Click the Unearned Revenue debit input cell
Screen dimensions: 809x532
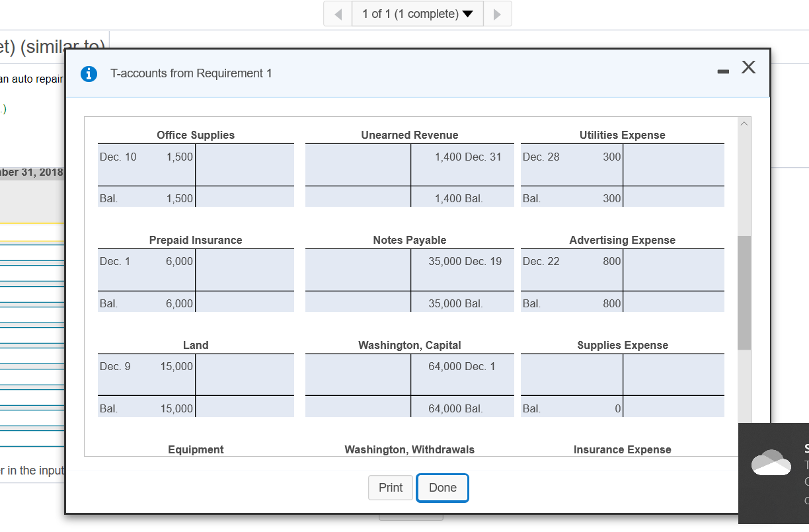click(x=357, y=165)
